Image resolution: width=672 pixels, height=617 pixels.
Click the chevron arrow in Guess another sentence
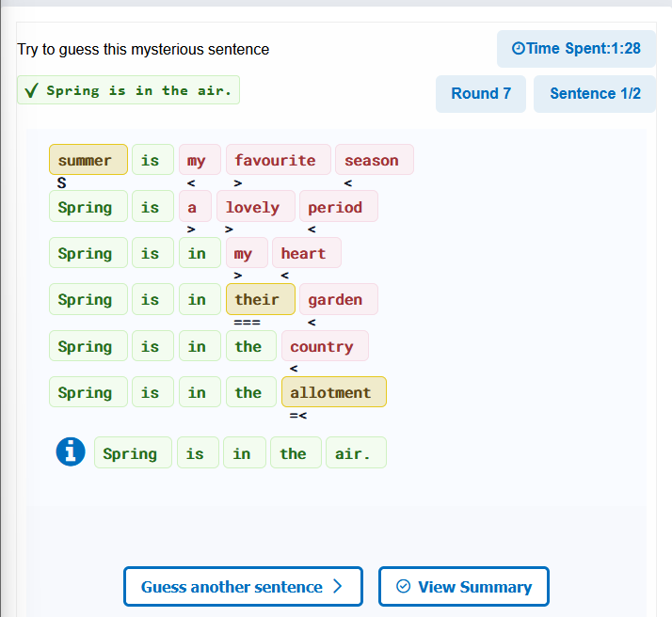pos(338,586)
